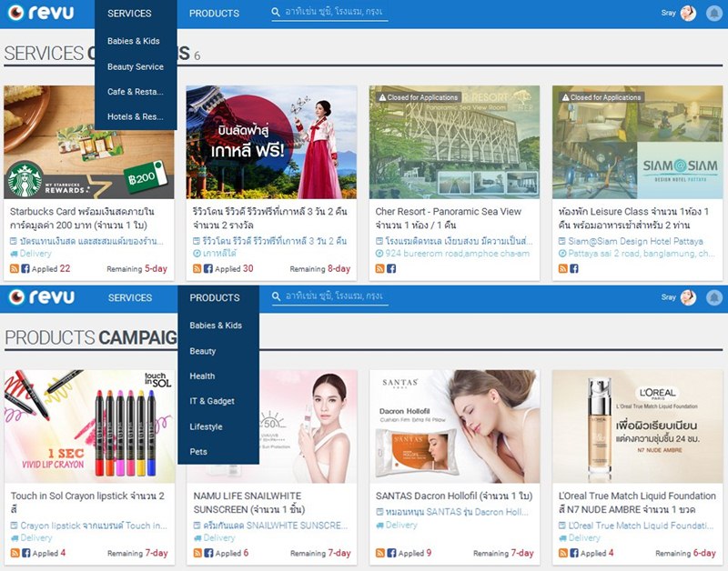Click the RSS icon on the Siam@Siam hotel card
The image size is (728, 571).
point(562,268)
